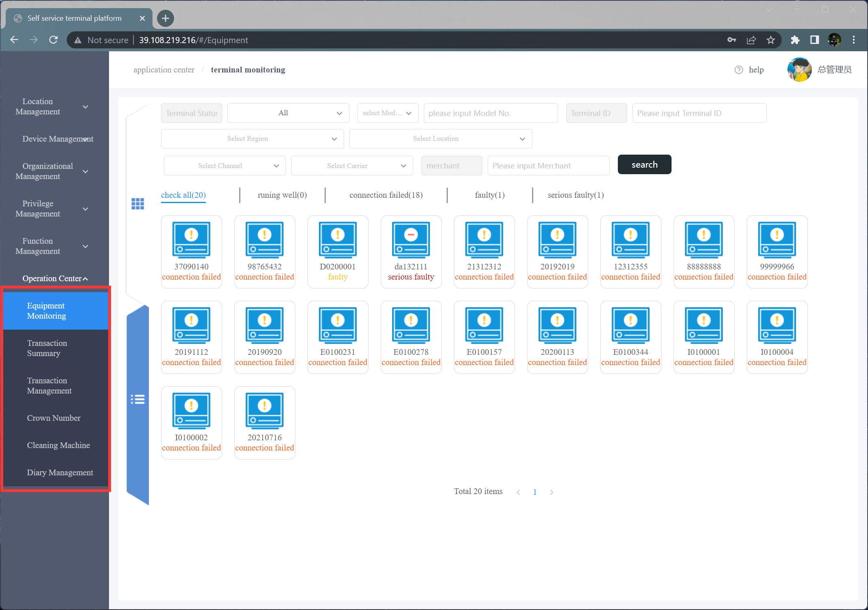Image resolution: width=868 pixels, height=610 pixels.
Task: Open terminal 20210716 device icon
Action: (264, 411)
